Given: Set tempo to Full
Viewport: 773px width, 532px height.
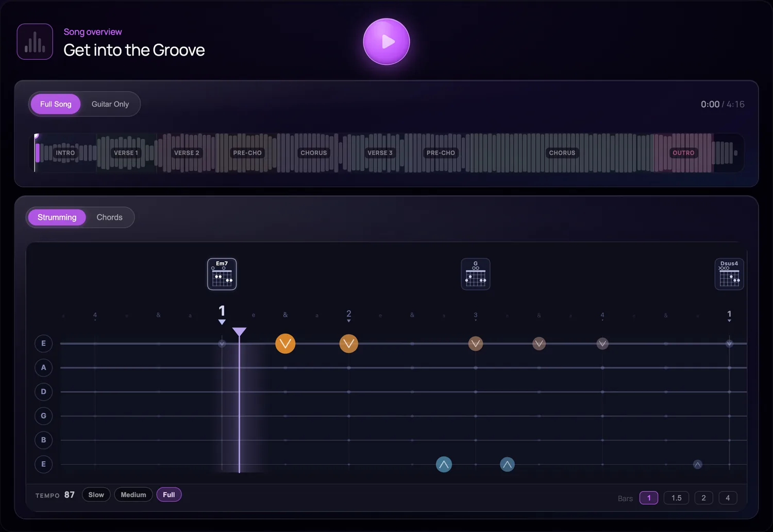Looking at the screenshot, I should click(169, 495).
